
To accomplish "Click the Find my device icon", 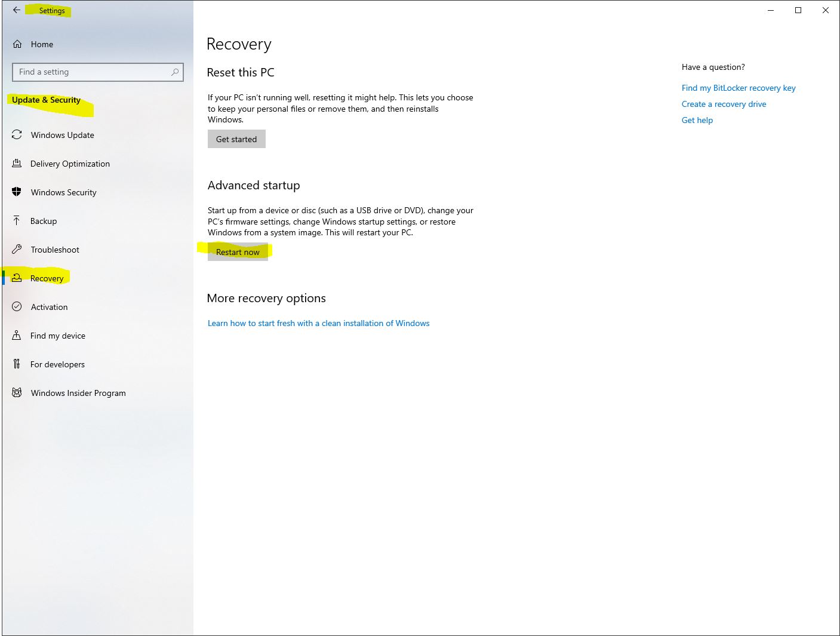I will pyautogui.click(x=17, y=336).
